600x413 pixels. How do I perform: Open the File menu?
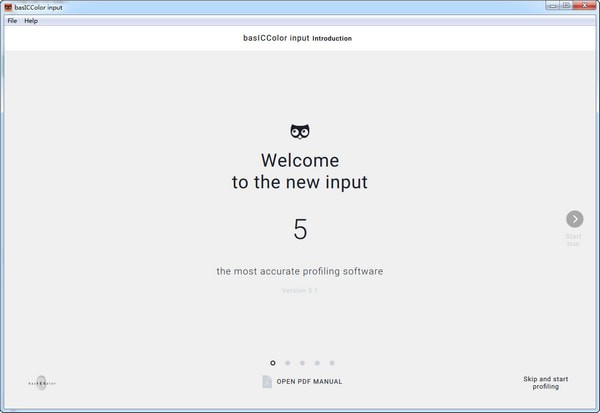tap(13, 20)
